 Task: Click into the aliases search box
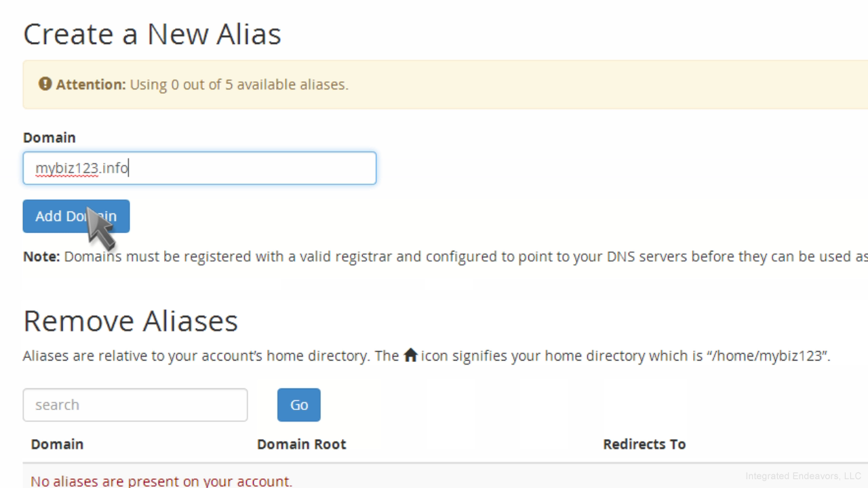135,405
